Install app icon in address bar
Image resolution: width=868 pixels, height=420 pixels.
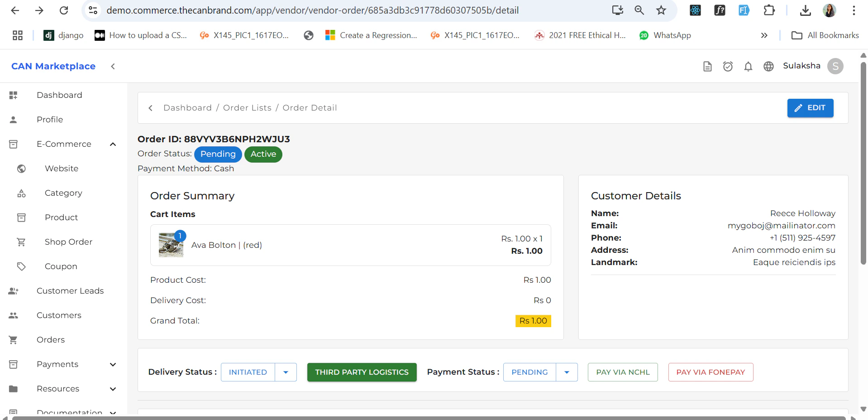(x=618, y=10)
